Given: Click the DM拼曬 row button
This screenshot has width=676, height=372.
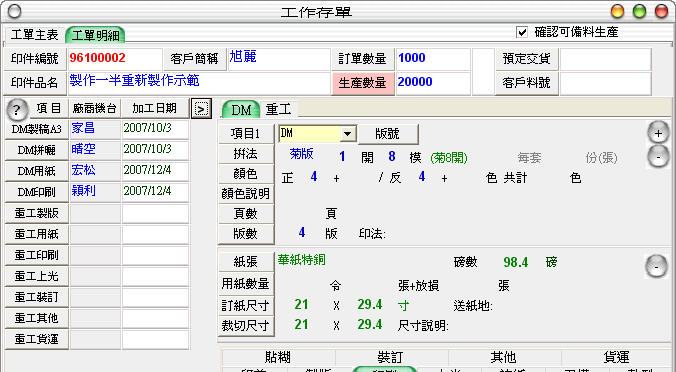Looking at the screenshot, I should (x=37, y=150).
